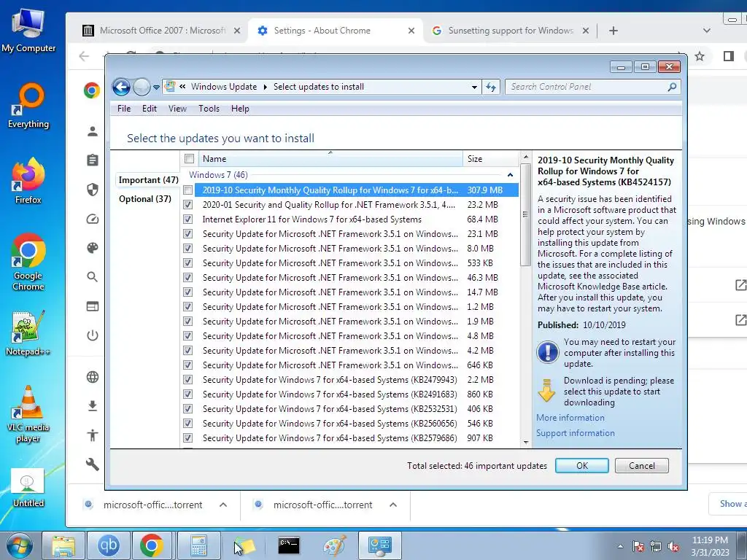Open the Notepad++ desktop shortcut
The width and height of the screenshot is (747, 560).
pyautogui.click(x=28, y=333)
